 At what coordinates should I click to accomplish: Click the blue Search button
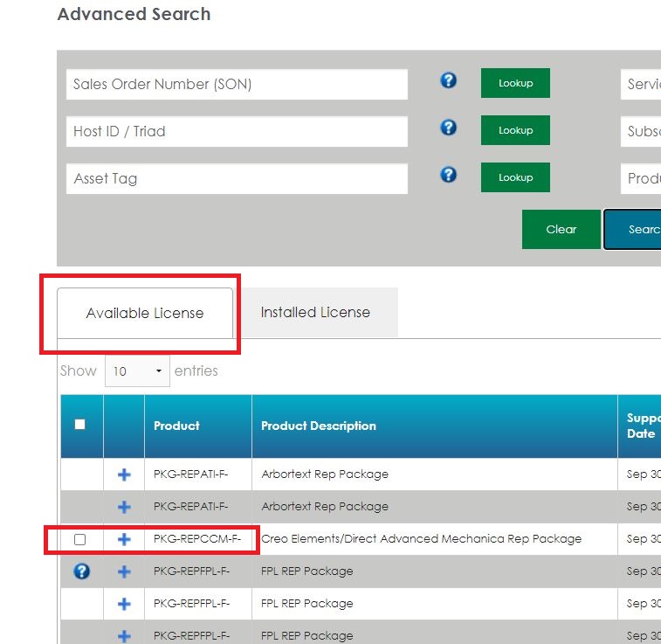[632, 230]
